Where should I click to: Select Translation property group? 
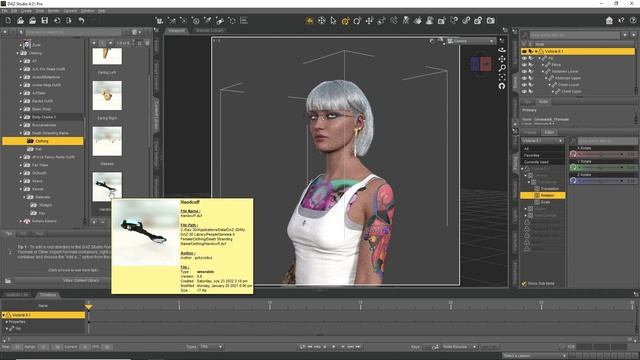pyautogui.click(x=549, y=189)
